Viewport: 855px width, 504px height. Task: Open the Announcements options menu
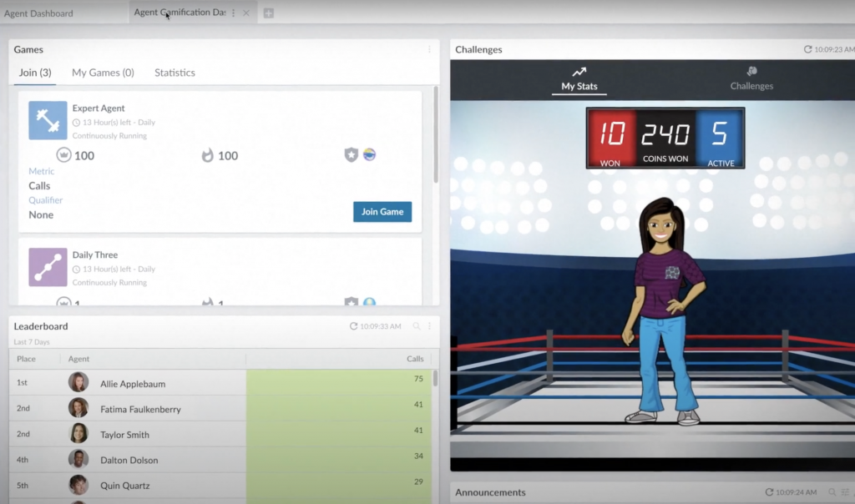tap(847, 492)
